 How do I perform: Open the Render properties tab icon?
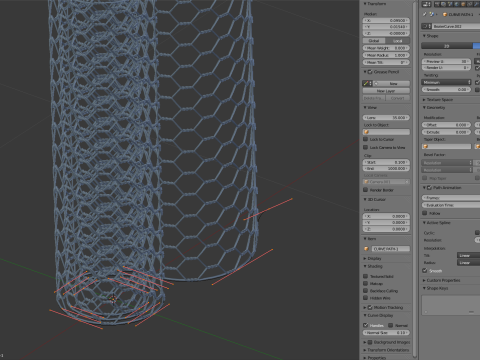[x=436, y=4]
